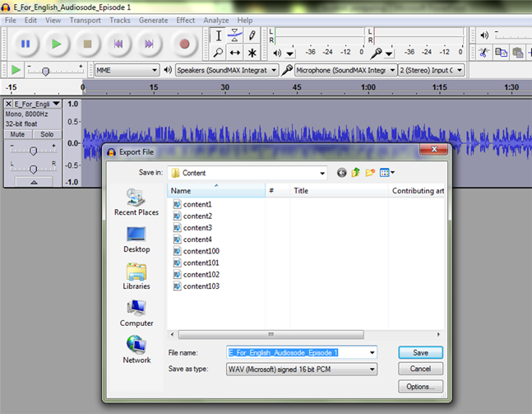Select the Envelope tool
532x414 pixels.
coord(235,35)
